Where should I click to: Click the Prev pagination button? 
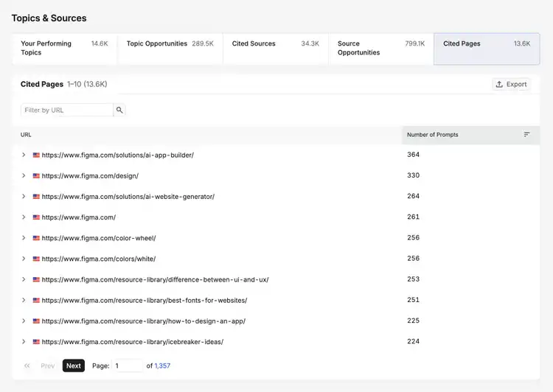click(48, 366)
